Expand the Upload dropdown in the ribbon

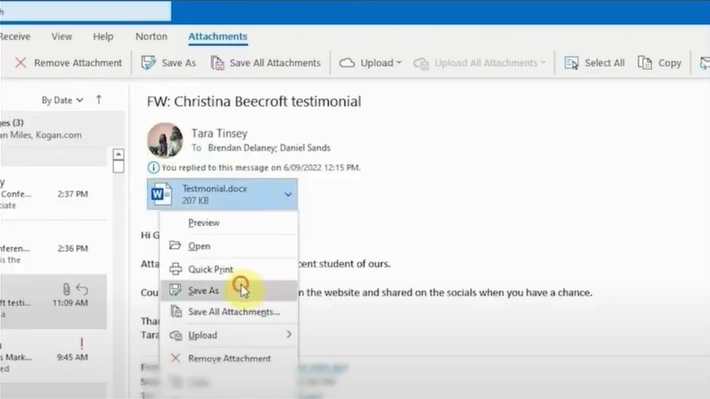pos(399,62)
